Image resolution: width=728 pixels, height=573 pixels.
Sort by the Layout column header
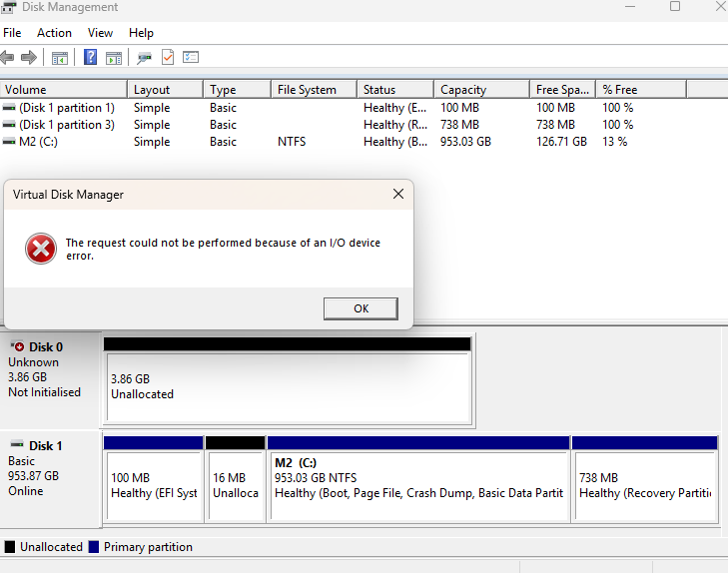point(166,90)
